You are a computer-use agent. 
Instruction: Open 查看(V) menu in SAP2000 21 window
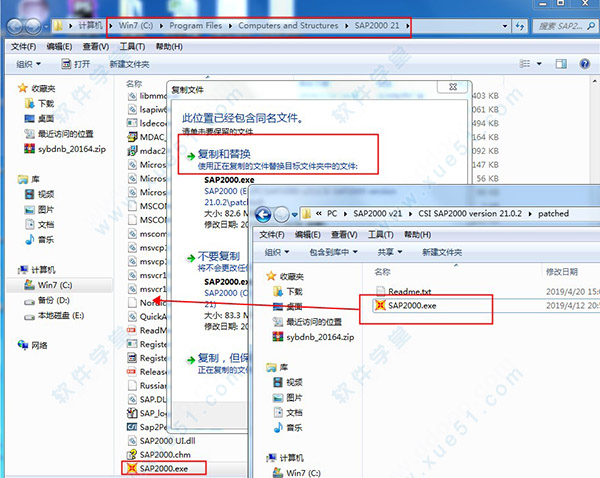[96, 46]
